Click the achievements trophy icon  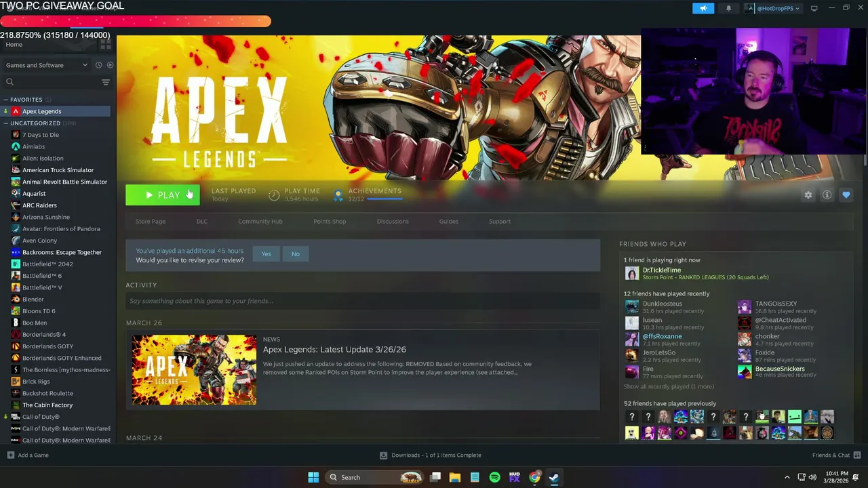(338, 195)
